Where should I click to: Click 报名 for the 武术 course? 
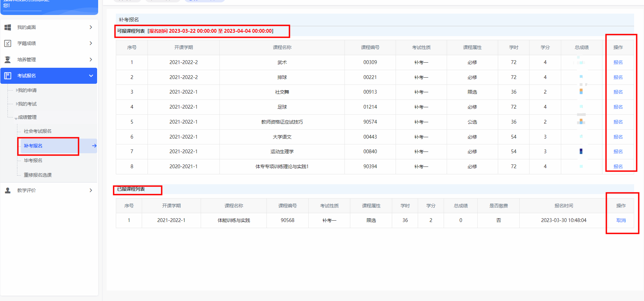[618, 62]
